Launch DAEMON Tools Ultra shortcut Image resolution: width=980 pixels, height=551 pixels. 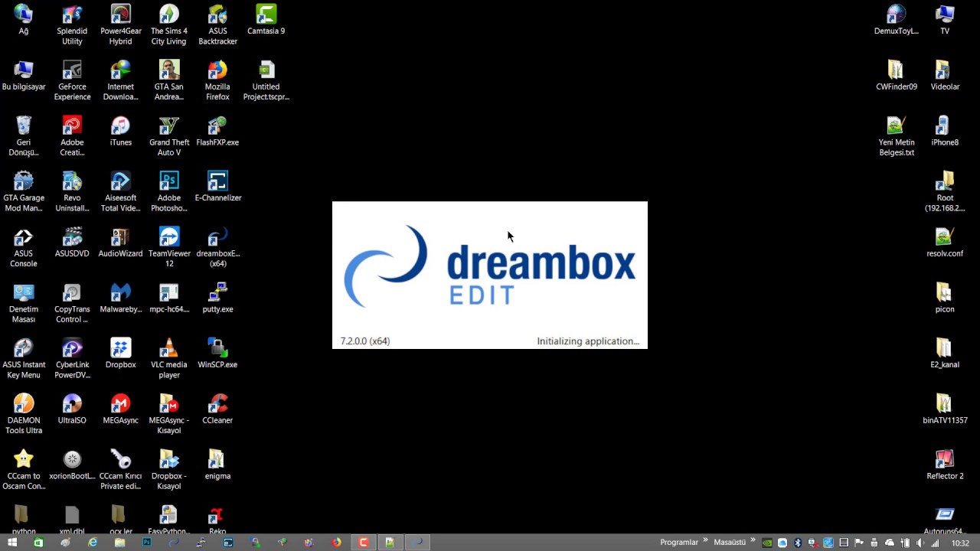pos(24,413)
